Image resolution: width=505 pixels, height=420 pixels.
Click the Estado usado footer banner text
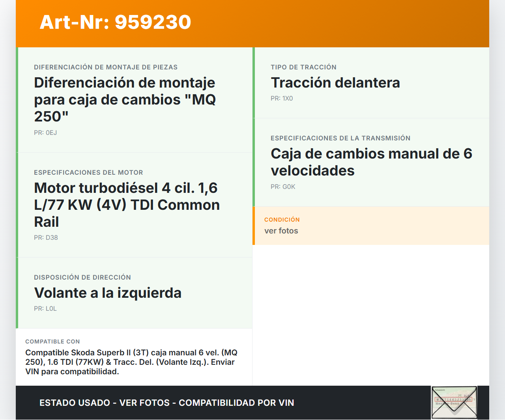point(166,403)
